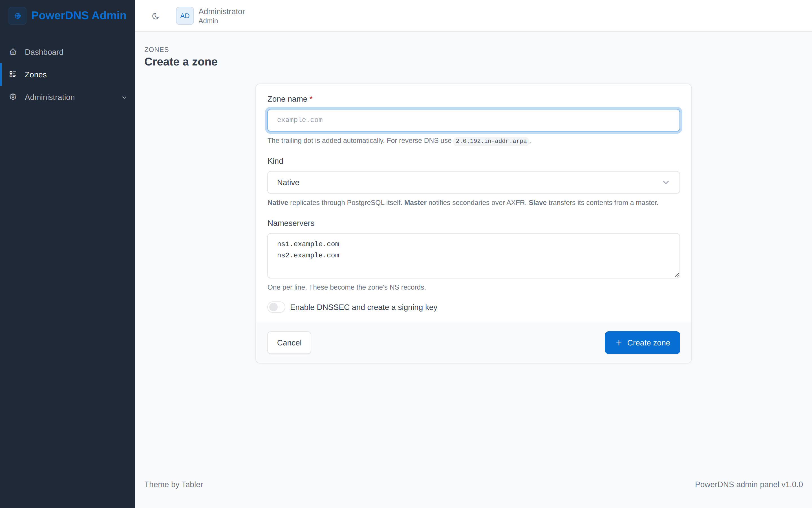This screenshot has height=508, width=812.
Task: Click the 2.0.192.in-addr.arpa code example
Action: (491, 141)
